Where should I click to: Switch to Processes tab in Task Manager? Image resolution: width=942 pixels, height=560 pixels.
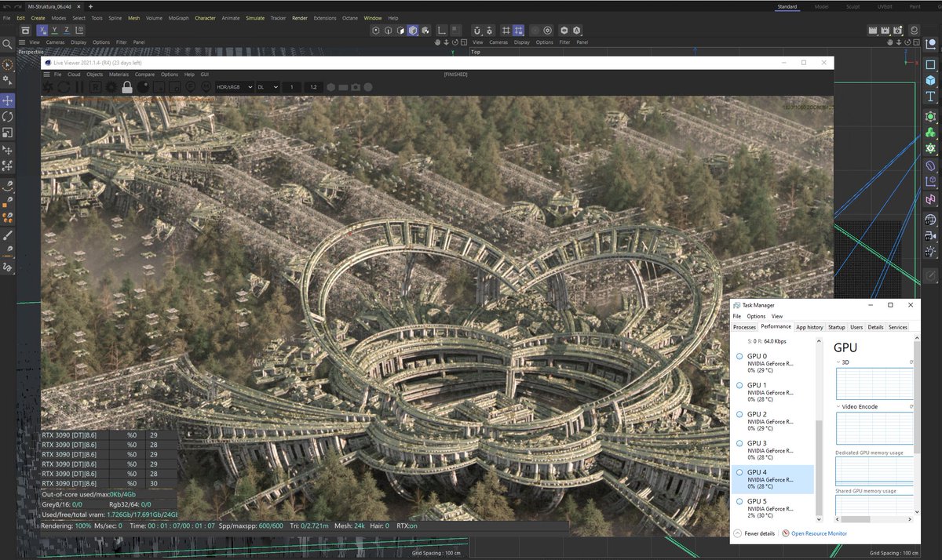(x=744, y=327)
